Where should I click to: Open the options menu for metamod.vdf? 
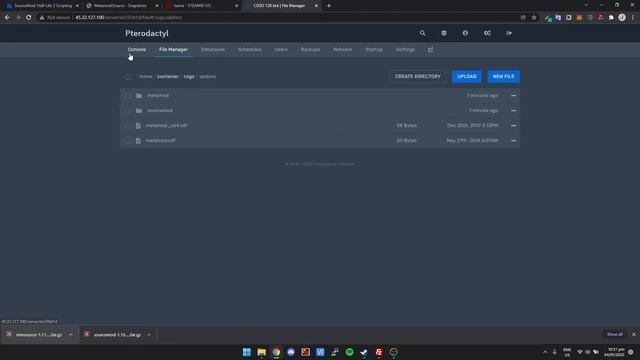513,141
